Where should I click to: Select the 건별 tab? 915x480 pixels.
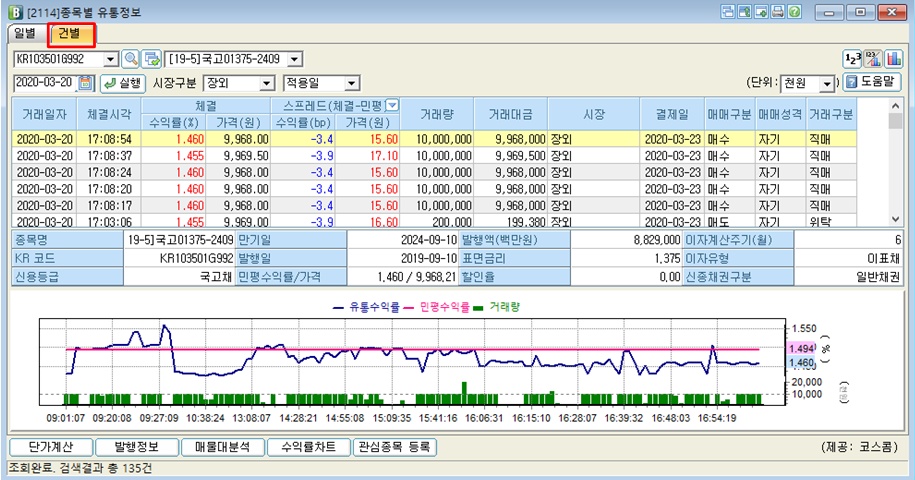(72, 34)
